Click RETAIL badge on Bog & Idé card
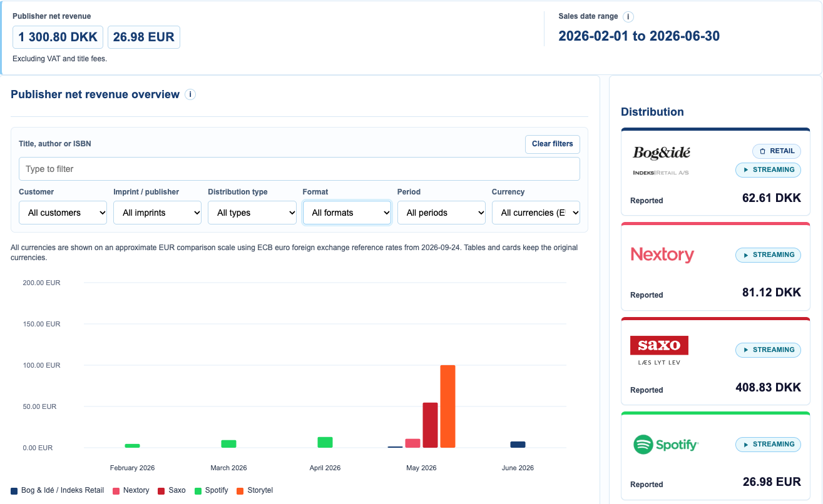Screen dimensions: 823x504 777,151
